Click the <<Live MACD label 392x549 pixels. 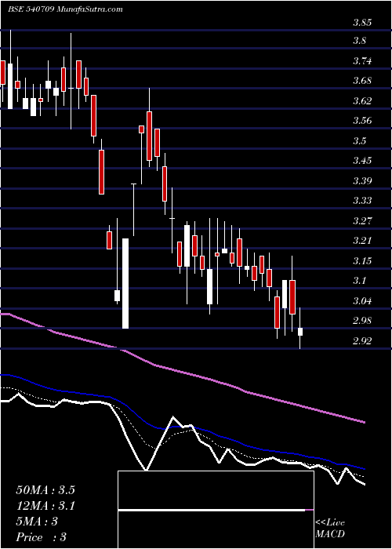330,529
